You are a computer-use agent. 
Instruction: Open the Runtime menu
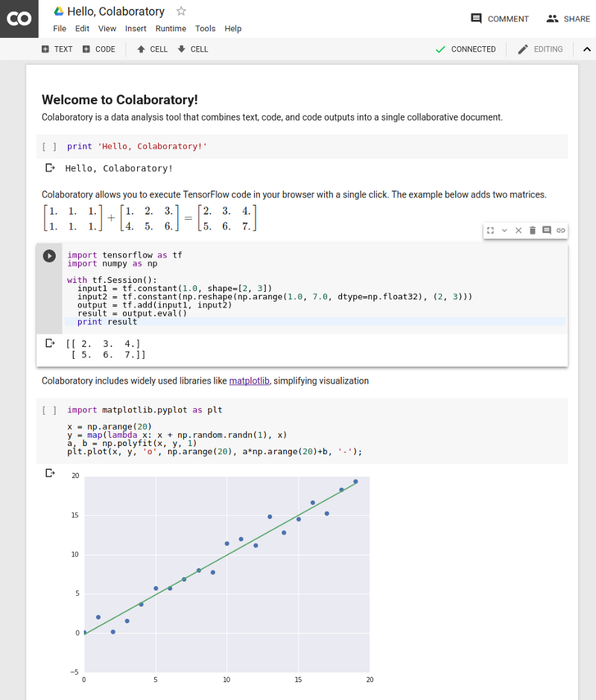pos(171,28)
